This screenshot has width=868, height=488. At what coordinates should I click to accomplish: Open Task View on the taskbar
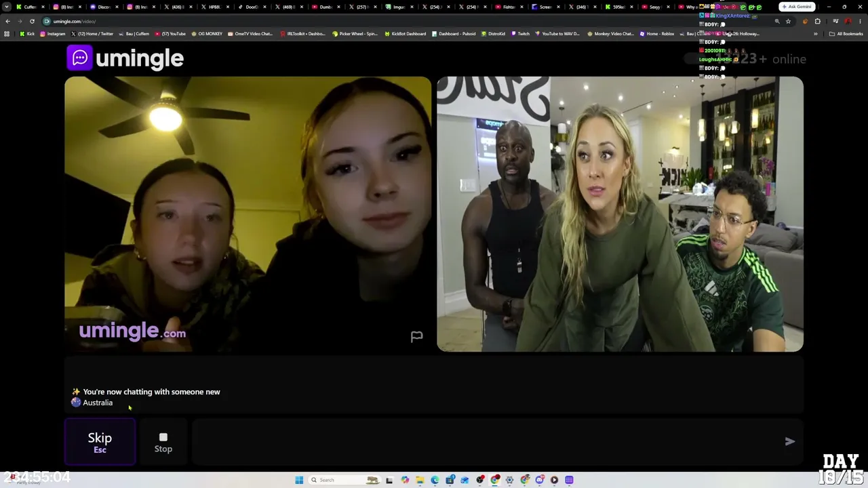coord(389,480)
